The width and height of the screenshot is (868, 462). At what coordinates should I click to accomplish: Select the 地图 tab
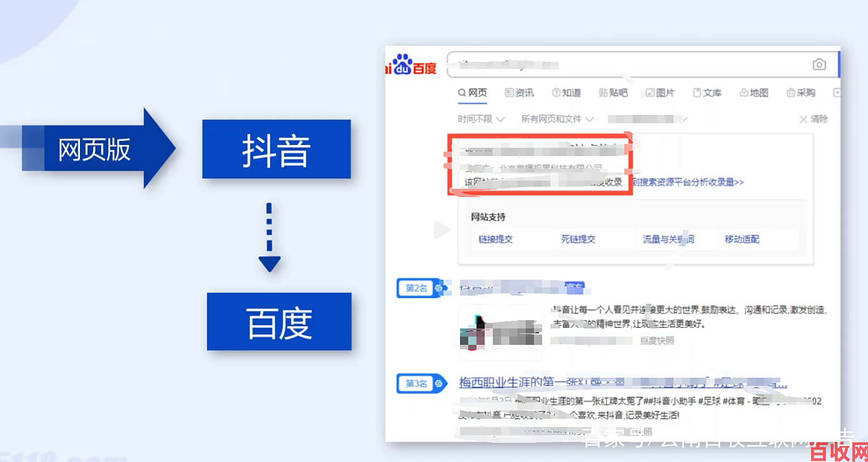click(754, 93)
